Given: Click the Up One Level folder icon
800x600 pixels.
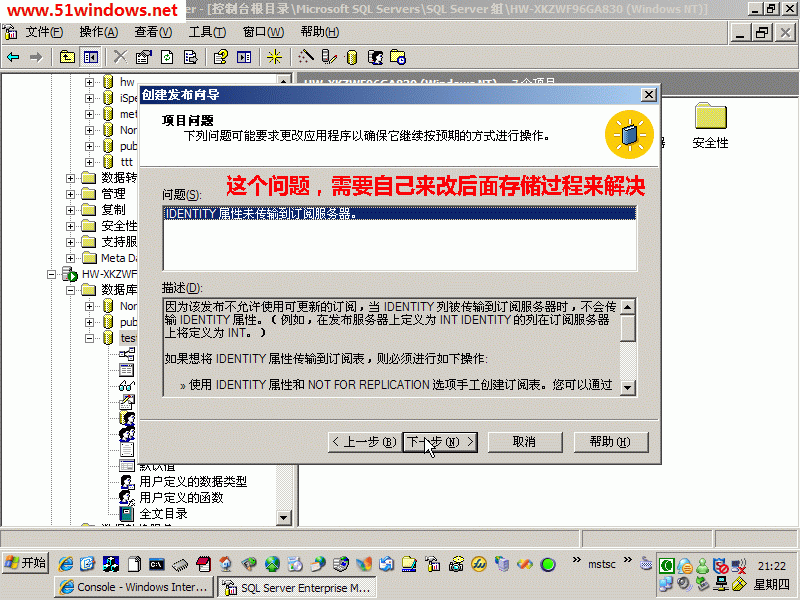Looking at the screenshot, I should tap(67, 57).
